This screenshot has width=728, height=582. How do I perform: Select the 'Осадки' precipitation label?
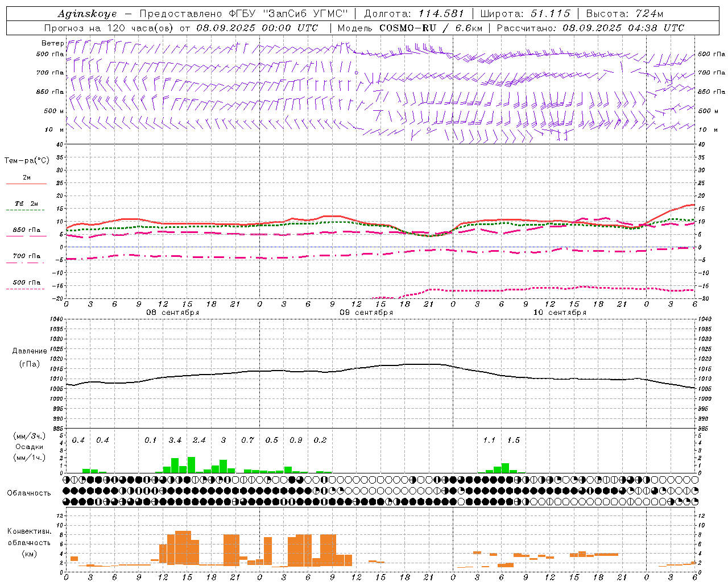point(30,447)
